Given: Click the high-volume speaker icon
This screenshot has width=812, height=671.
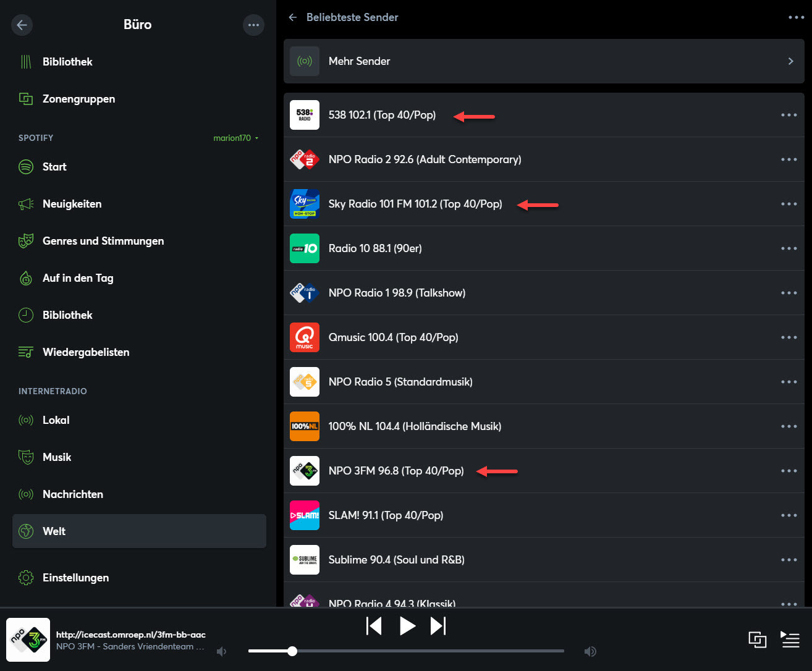Looking at the screenshot, I should pos(590,651).
